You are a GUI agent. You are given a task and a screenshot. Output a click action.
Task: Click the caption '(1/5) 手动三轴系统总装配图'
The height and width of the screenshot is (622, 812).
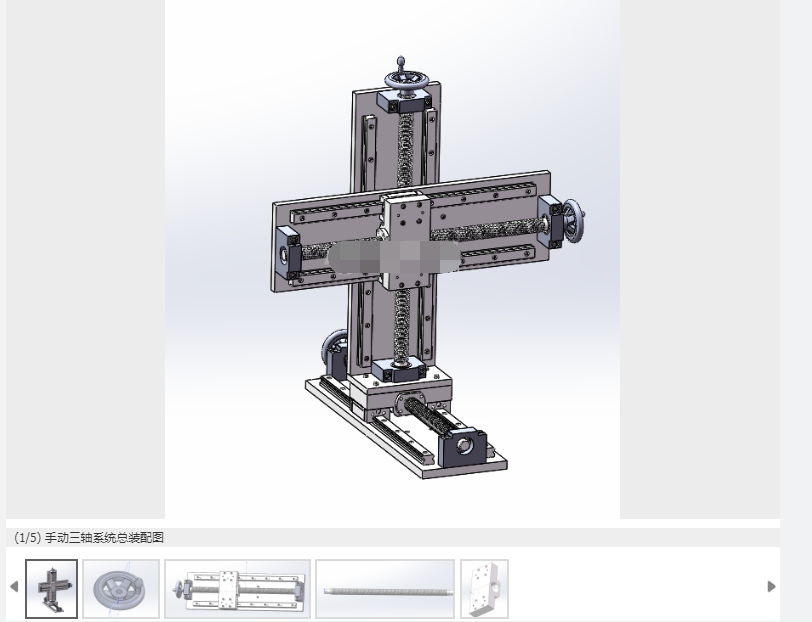89,538
